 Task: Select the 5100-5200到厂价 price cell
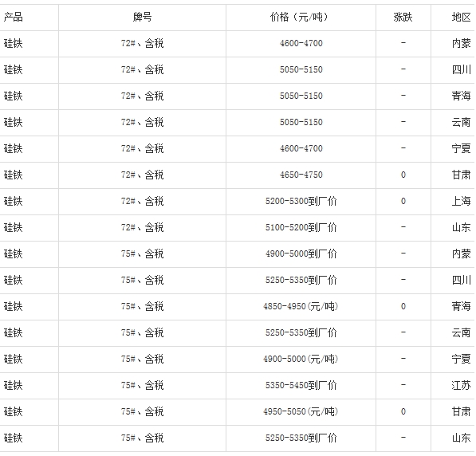tap(301, 227)
